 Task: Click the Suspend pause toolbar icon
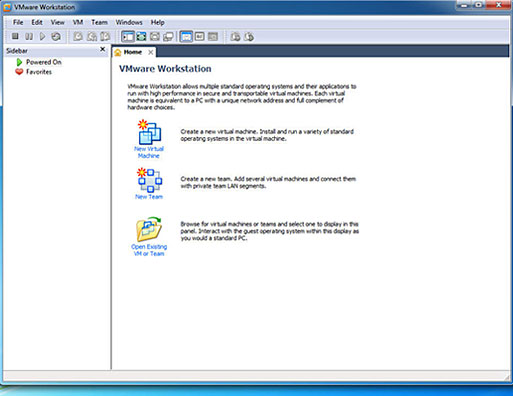(x=29, y=36)
